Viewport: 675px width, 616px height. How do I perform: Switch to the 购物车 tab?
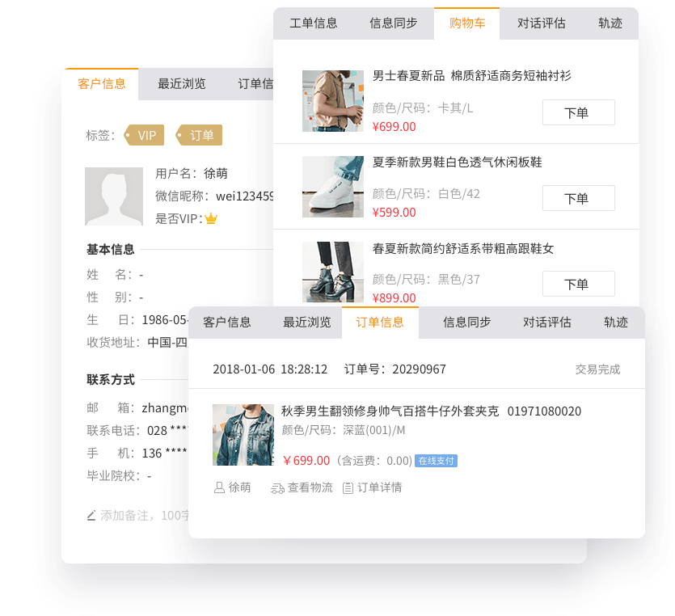click(x=466, y=23)
